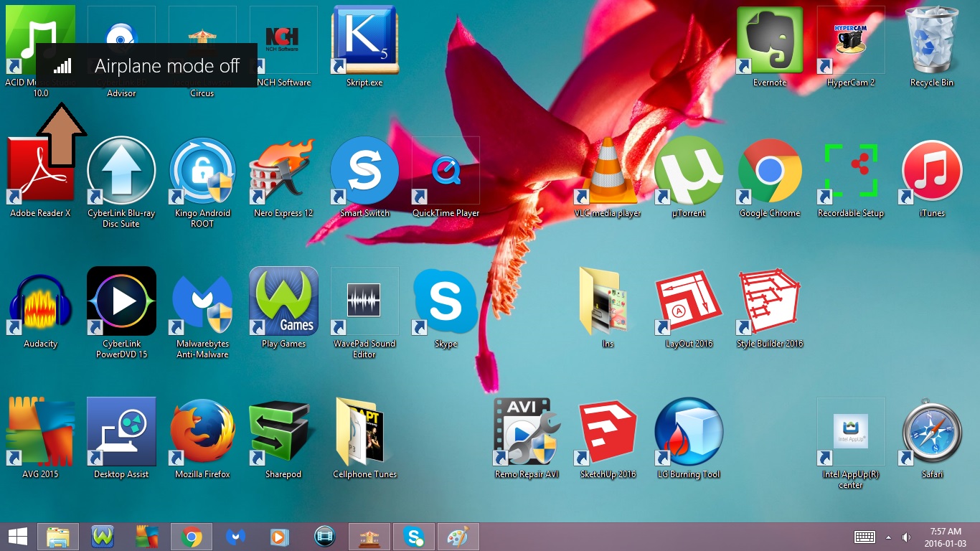The width and height of the screenshot is (980, 551).
Task: Open the µTorrent desktop icon
Action: pyautogui.click(x=689, y=172)
